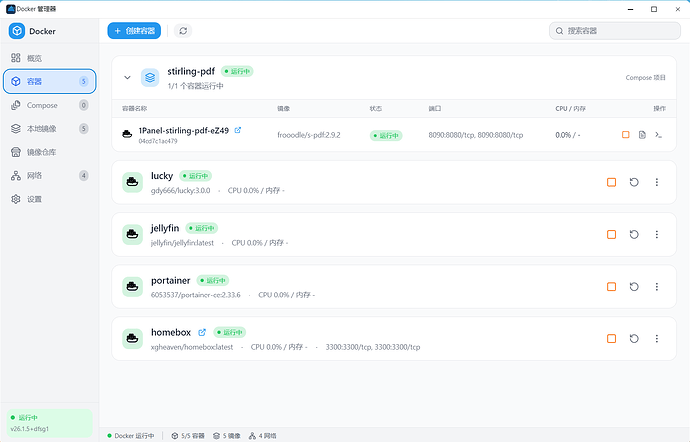Viewport: 690px width, 442px height.
Task: Open homebox external web link
Action: pos(202,332)
